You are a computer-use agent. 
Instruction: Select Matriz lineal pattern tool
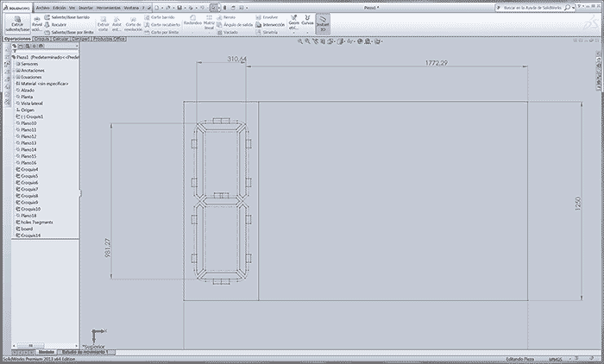pyautogui.click(x=209, y=22)
